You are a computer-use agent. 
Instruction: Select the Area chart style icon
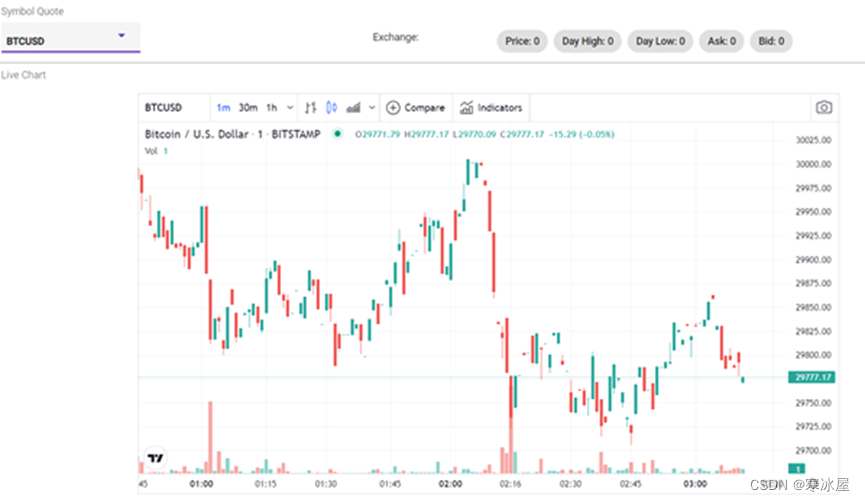pos(354,108)
